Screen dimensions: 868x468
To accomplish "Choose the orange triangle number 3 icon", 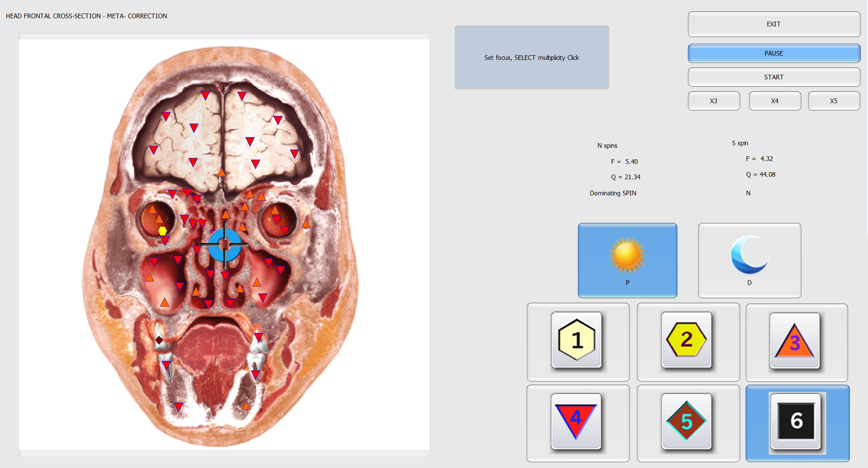I will tap(795, 341).
